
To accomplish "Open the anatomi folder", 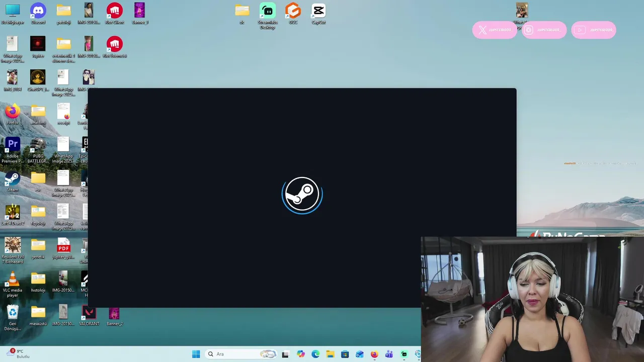I will pyautogui.click(x=38, y=115).
